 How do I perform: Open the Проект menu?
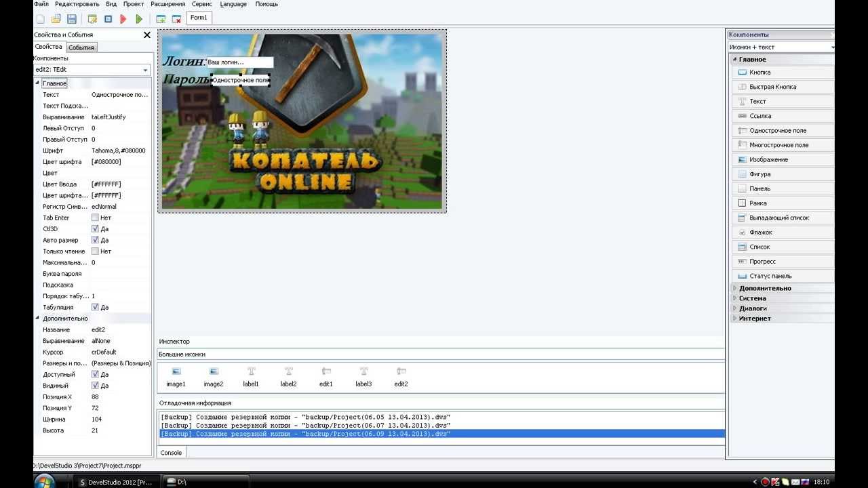[134, 4]
